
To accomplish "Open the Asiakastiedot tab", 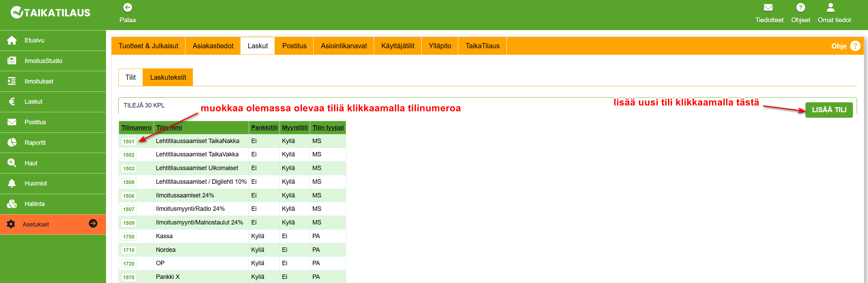I will coord(213,46).
